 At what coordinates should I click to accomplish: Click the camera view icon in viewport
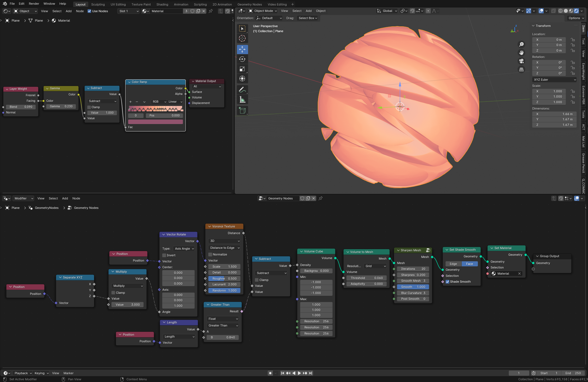[x=521, y=61]
